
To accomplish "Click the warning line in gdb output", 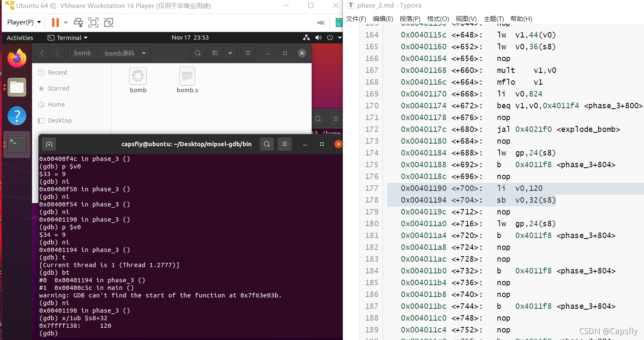I will click(x=160, y=295).
